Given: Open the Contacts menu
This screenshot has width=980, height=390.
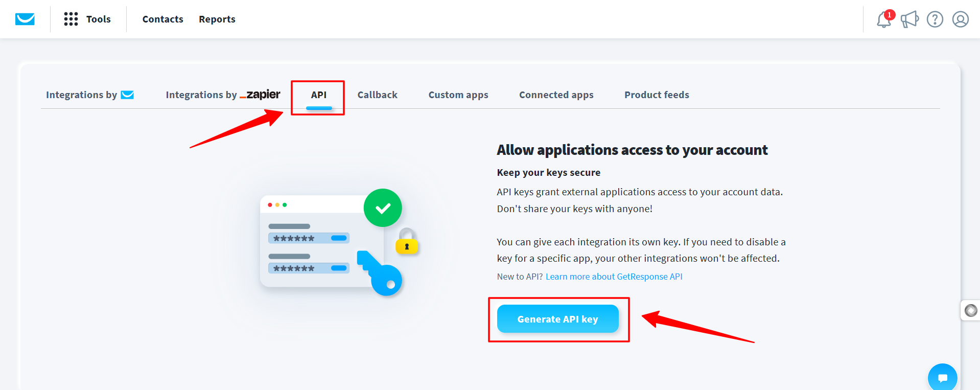Looking at the screenshot, I should coord(162,19).
